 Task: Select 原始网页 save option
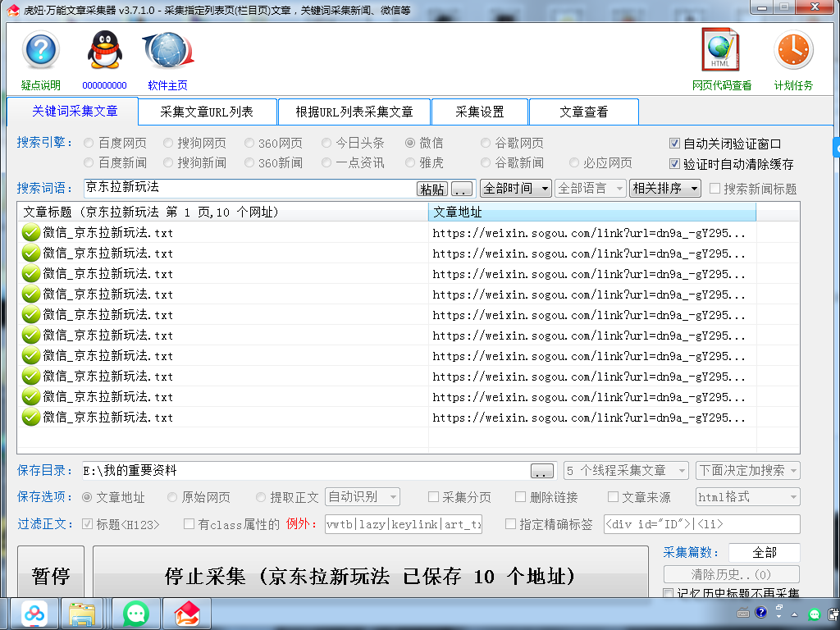(x=172, y=497)
